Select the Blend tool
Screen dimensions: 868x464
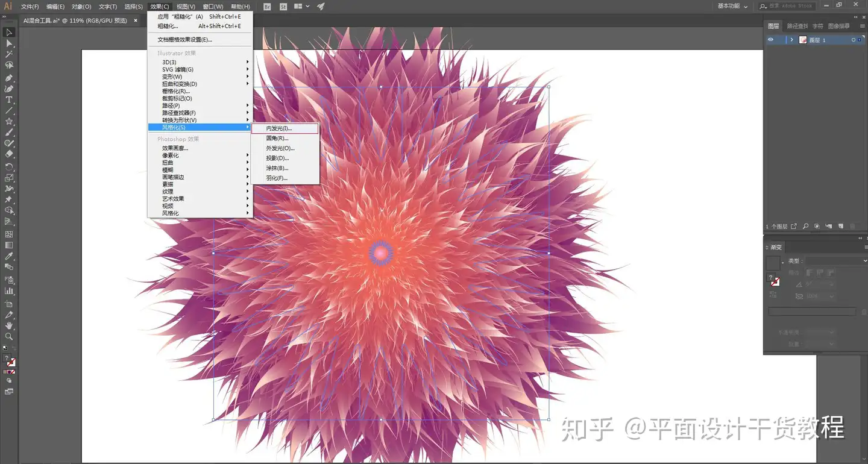coord(9,267)
